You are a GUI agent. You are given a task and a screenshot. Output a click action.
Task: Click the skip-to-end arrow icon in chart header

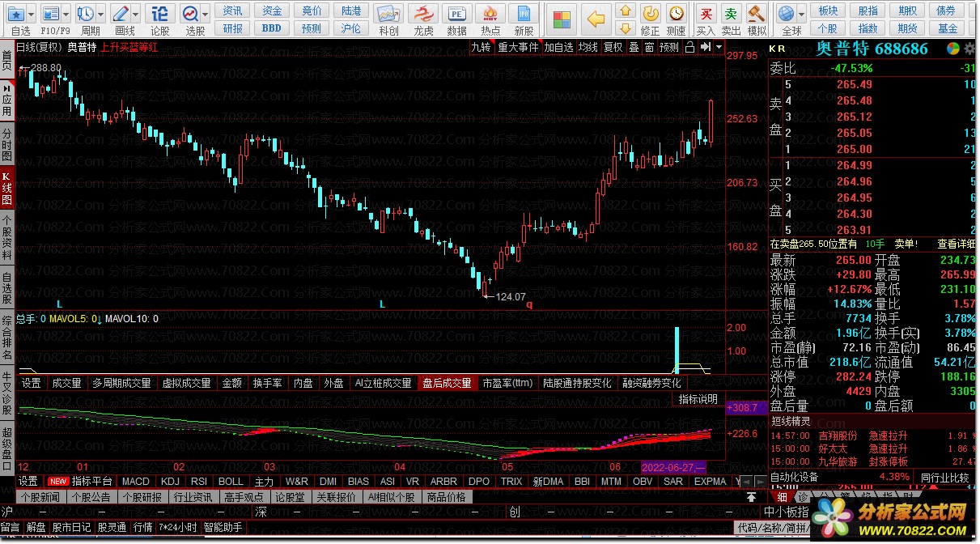click(x=706, y=47)
